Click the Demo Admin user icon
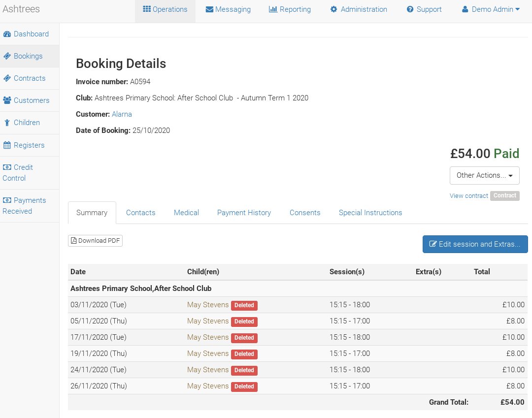Image resolution: width=532 pixels, height=418 pixels. pyautogui.click(x=465, y=9)
